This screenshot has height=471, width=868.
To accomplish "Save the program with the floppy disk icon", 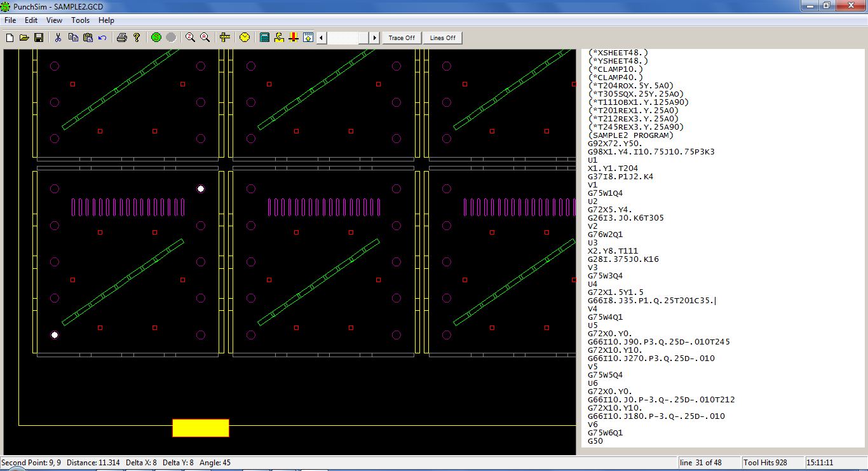I will [39, 38].
